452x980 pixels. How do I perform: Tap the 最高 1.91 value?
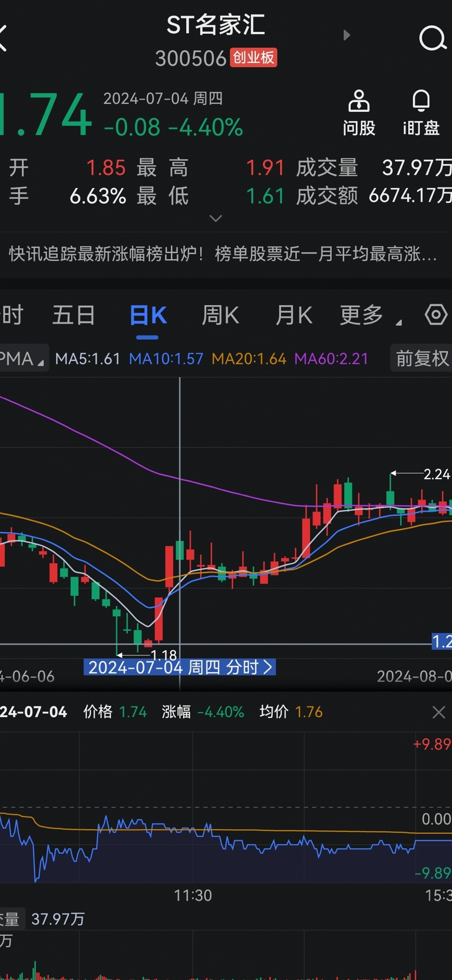point(265,168)
